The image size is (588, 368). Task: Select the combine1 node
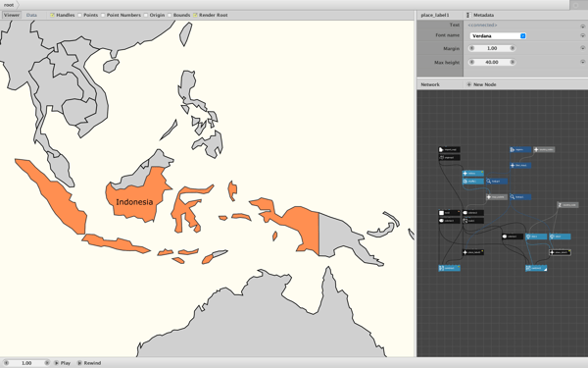[x=449, y=268]
